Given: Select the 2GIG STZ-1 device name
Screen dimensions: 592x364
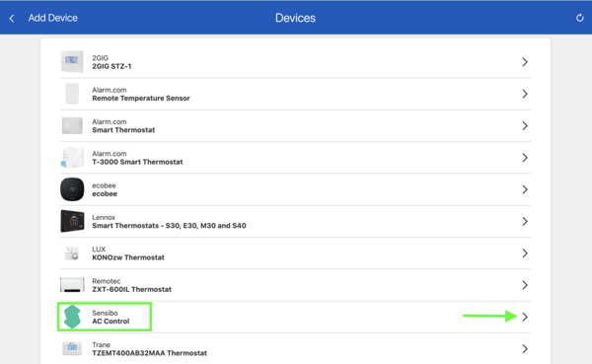Looking at the screenshot, I should click(111, 66).
